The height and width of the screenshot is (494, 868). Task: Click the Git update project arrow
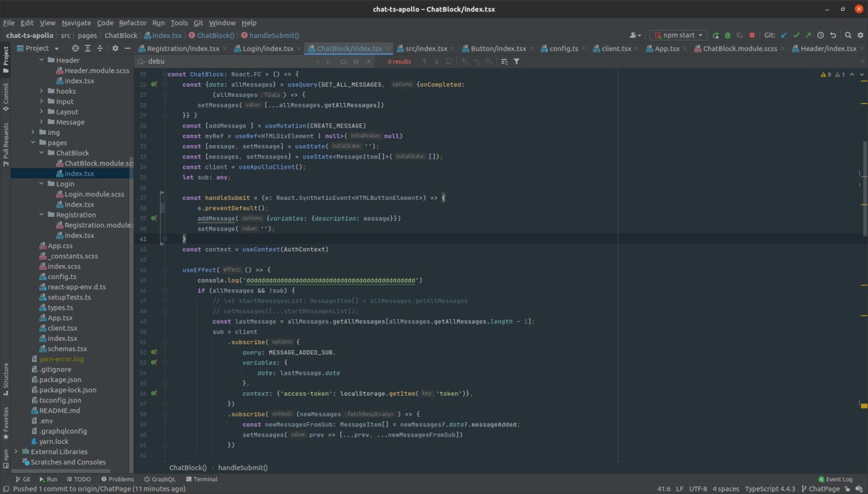785,35
